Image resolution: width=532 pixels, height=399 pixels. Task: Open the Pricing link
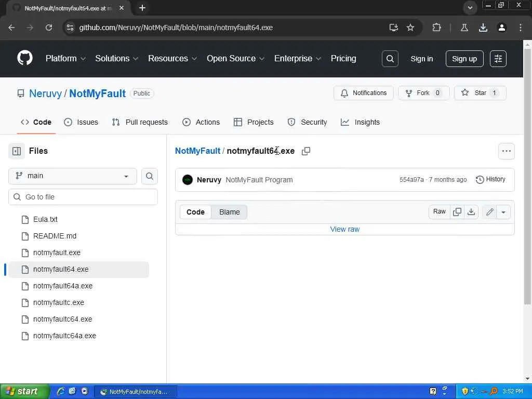[x=343, y=58]
